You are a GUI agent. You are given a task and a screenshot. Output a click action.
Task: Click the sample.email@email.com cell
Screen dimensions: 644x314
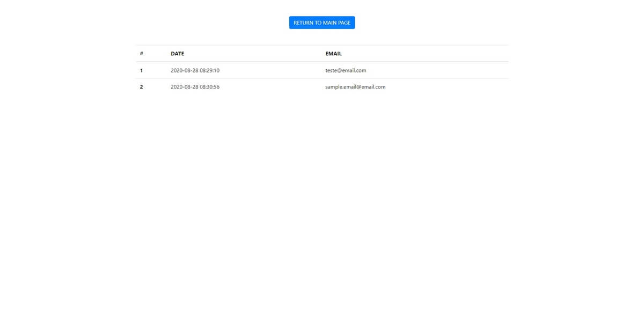pos(355,87)
